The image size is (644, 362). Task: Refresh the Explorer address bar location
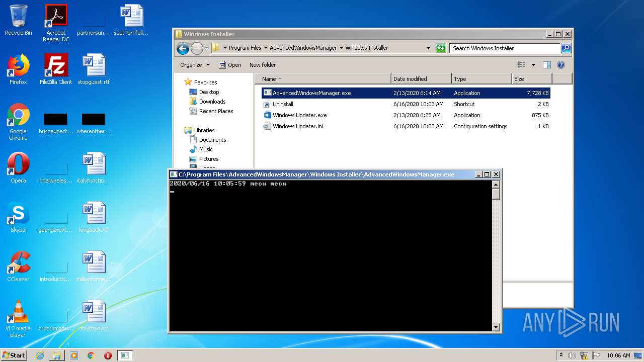point(441,48)
